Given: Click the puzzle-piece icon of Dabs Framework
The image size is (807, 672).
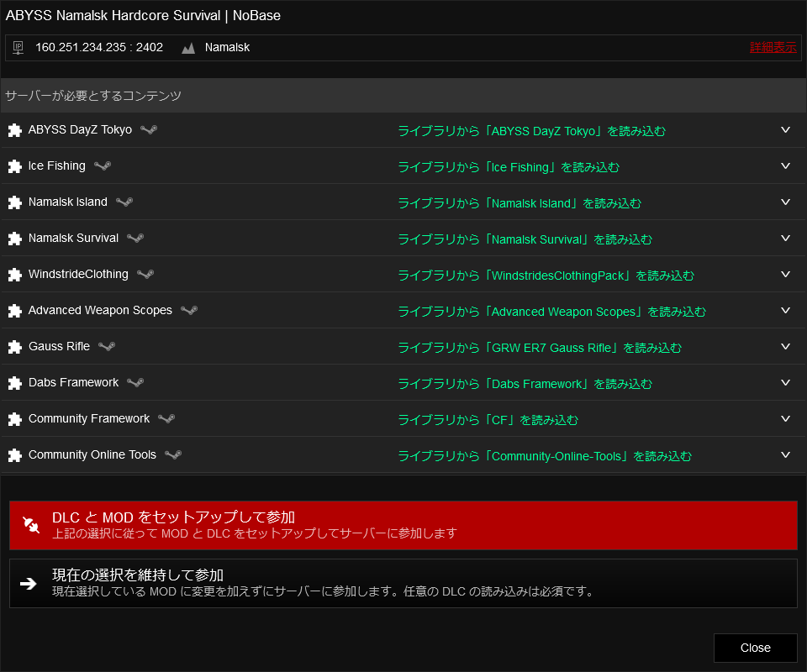Looking at the screenshot, I should (15, 383).
